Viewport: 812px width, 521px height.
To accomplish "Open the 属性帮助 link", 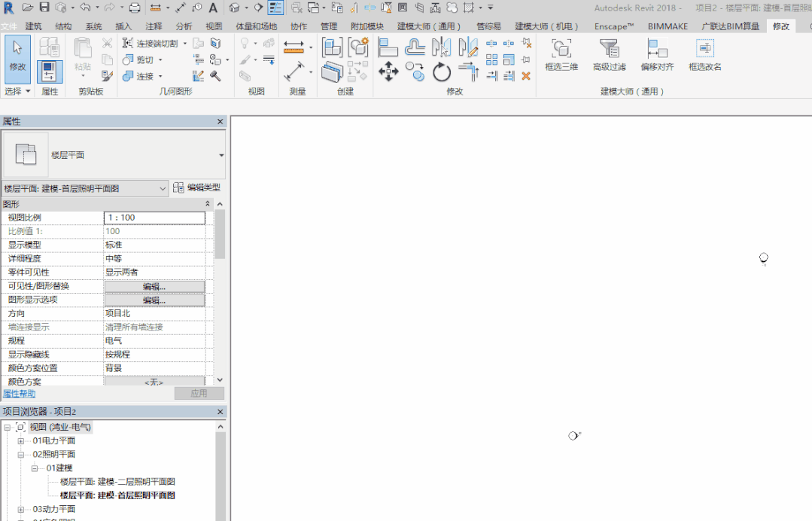I will point(19,394).
